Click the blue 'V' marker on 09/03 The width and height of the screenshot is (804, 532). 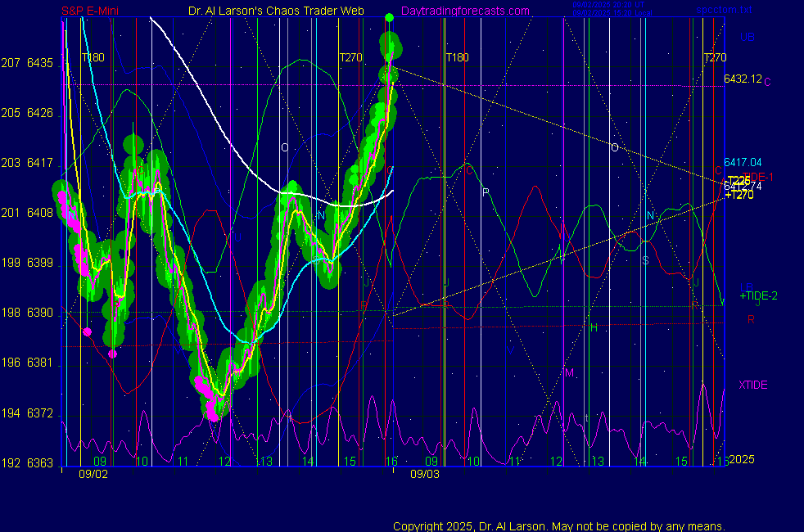(510, 350)
